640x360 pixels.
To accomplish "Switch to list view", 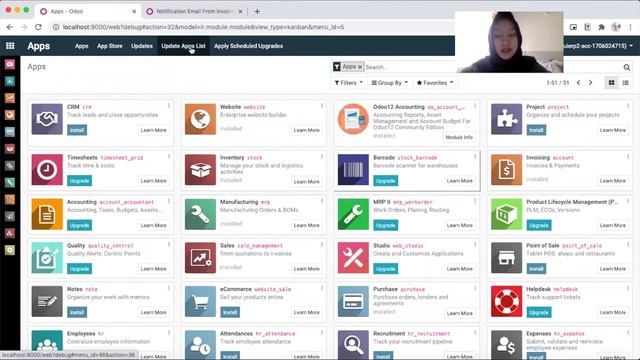I will (x=625, y=83).
